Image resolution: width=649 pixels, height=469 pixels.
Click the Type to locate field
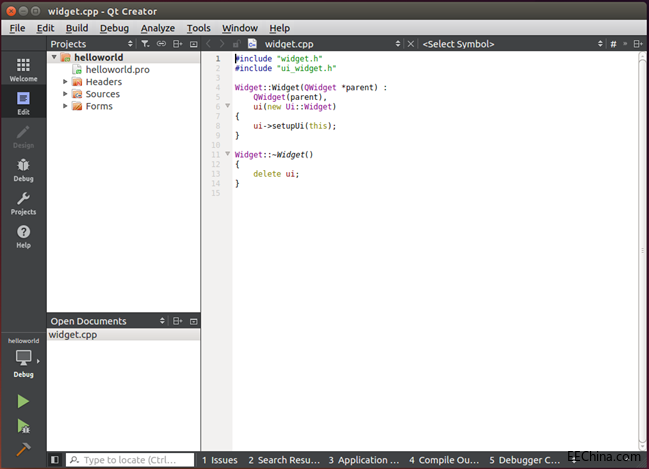pos(130,460)
